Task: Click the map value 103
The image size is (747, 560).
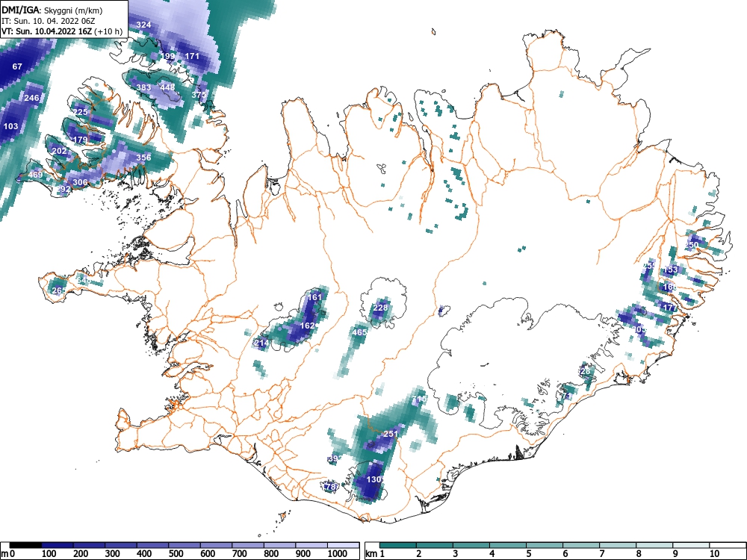Action: tap(10, 126)
